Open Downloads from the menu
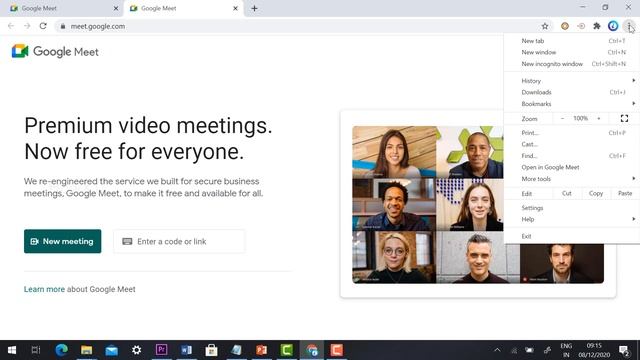This screenshot has width=640, height=360. 571,92
